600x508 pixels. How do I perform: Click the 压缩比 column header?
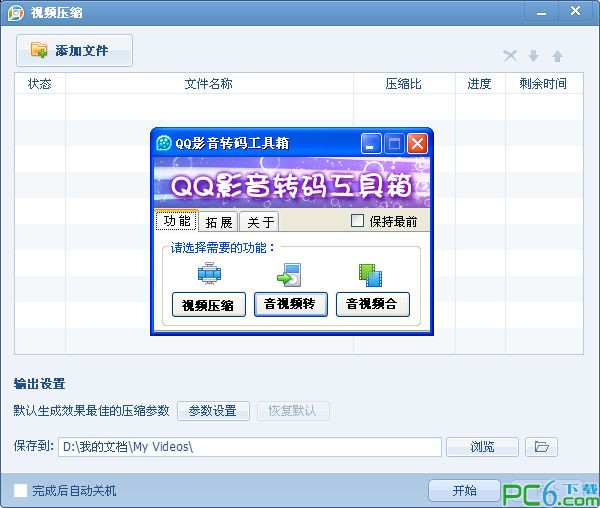pos(404,83)
